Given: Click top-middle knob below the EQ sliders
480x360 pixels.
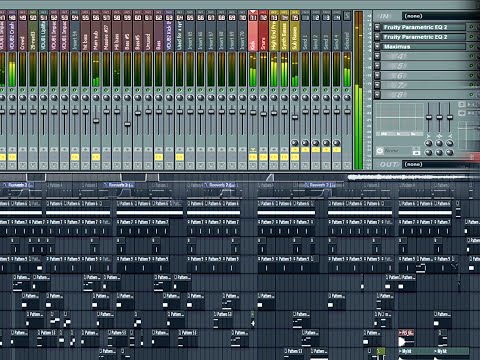Looking at the screenshot, I should point(439,143).
